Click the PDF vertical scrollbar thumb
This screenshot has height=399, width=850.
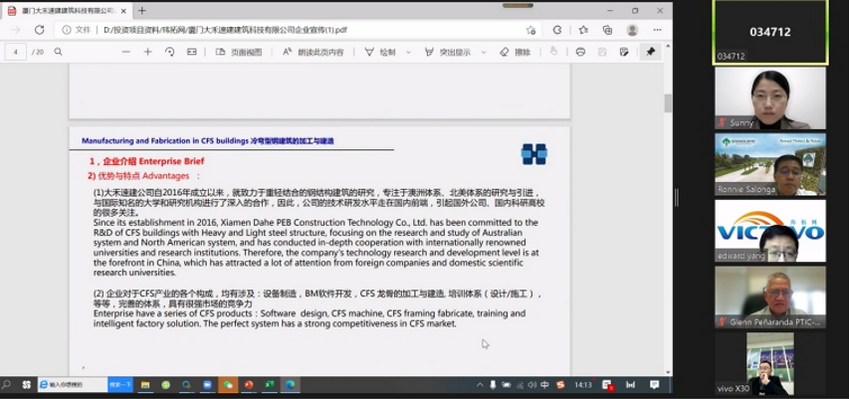pyautogui.click(x=668, y=103)
